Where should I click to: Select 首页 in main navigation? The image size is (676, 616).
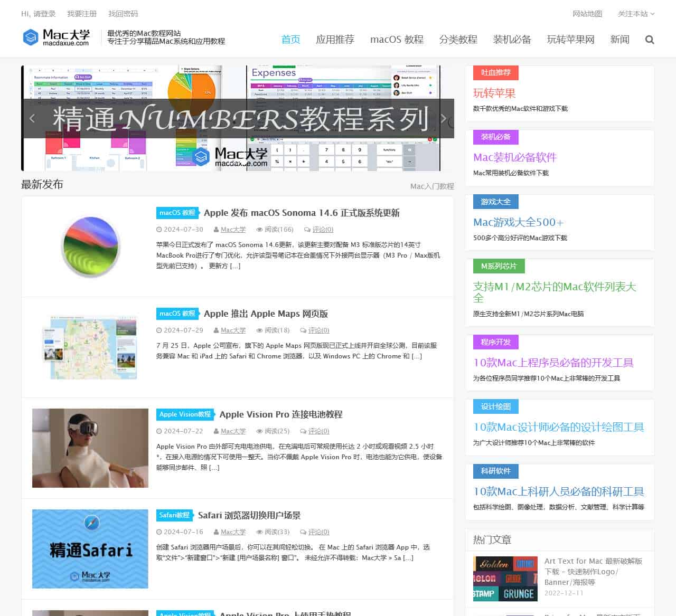click(290, 40)
